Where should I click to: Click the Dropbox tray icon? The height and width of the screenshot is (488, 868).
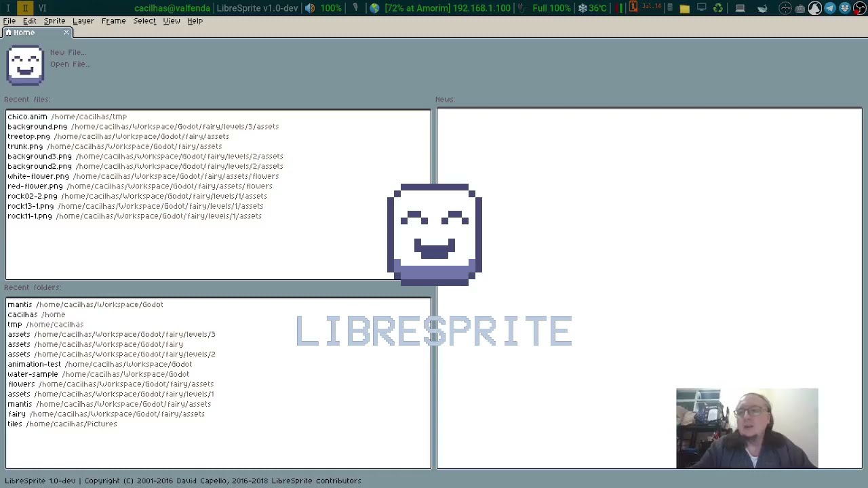tap(845, 8)
